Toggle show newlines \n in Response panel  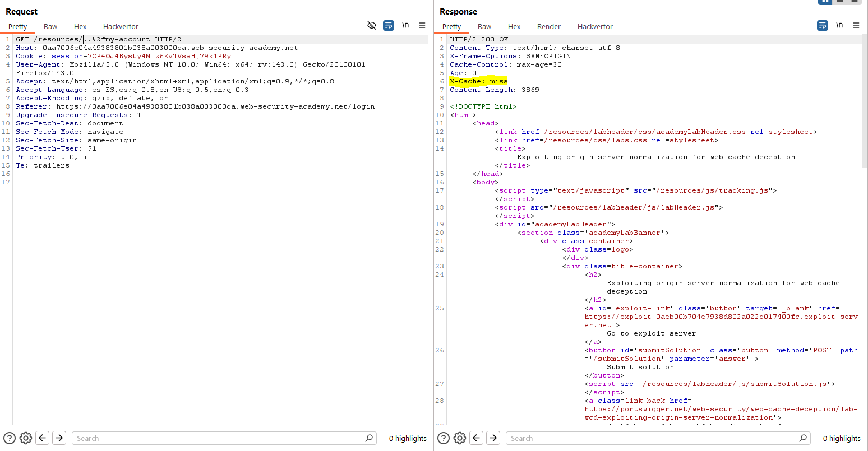pos(839,25)
